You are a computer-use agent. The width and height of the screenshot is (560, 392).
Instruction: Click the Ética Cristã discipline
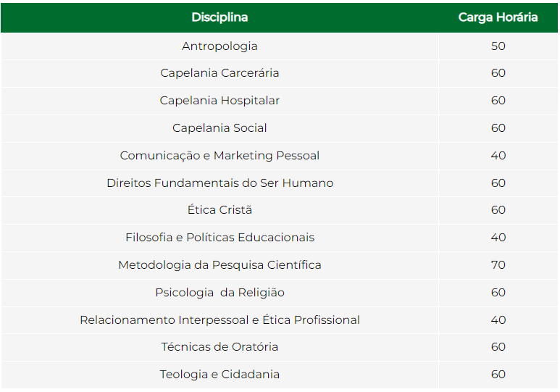tap(220, 209)
